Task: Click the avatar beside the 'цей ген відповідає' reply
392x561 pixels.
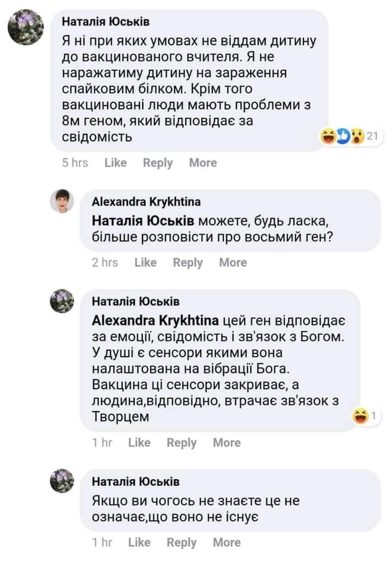Action: tap(62, 301)
